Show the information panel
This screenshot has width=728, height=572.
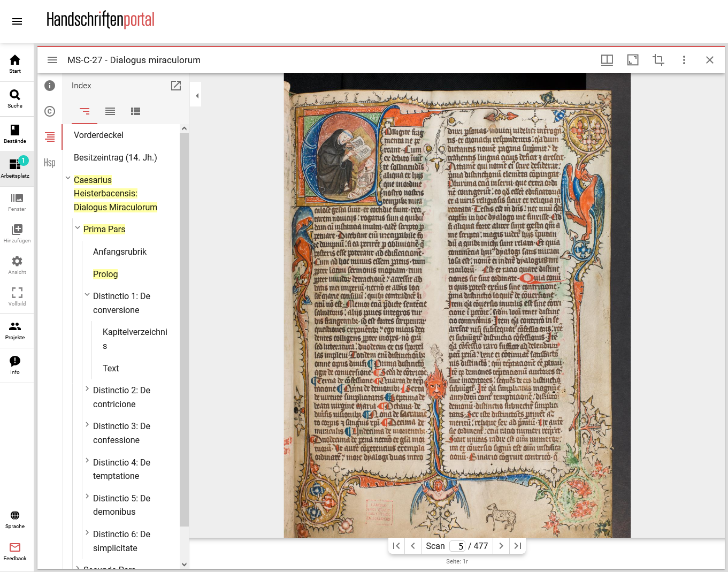(50, 86)
